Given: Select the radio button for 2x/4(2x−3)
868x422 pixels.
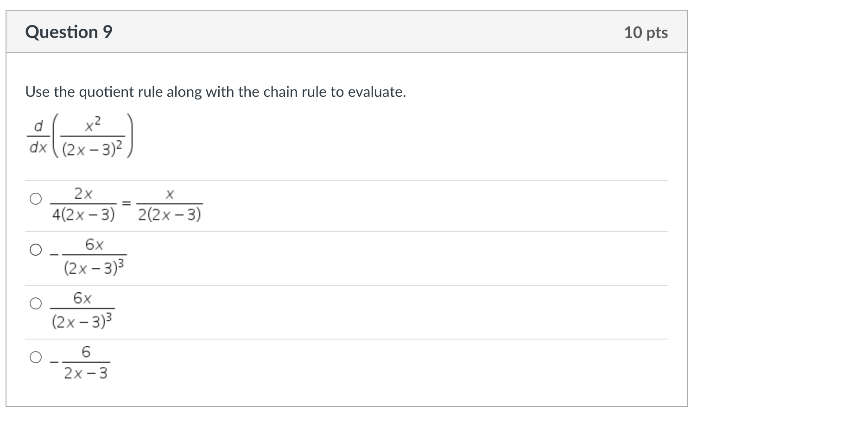Looking at the screenshot, I should (35, 199).
